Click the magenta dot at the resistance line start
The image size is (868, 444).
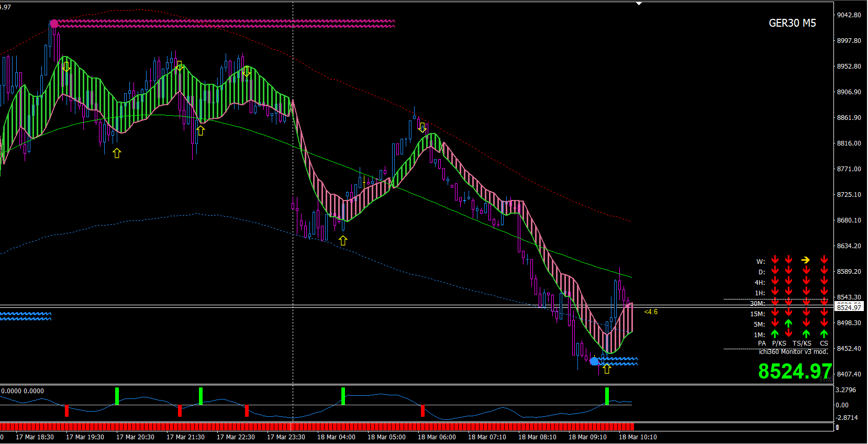(x=54, y=24)
